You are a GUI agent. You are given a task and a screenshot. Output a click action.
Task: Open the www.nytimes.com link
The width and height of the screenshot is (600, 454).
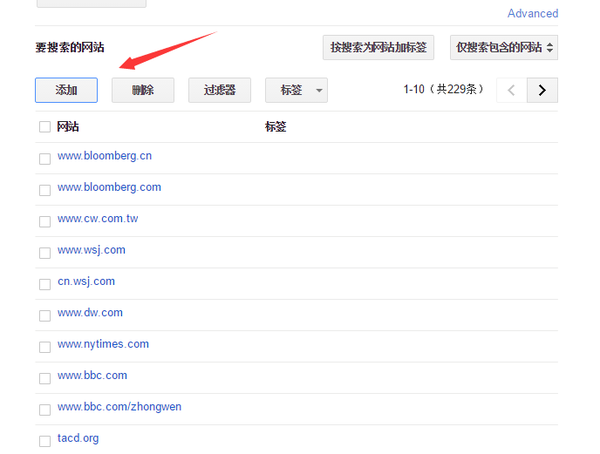103,345
